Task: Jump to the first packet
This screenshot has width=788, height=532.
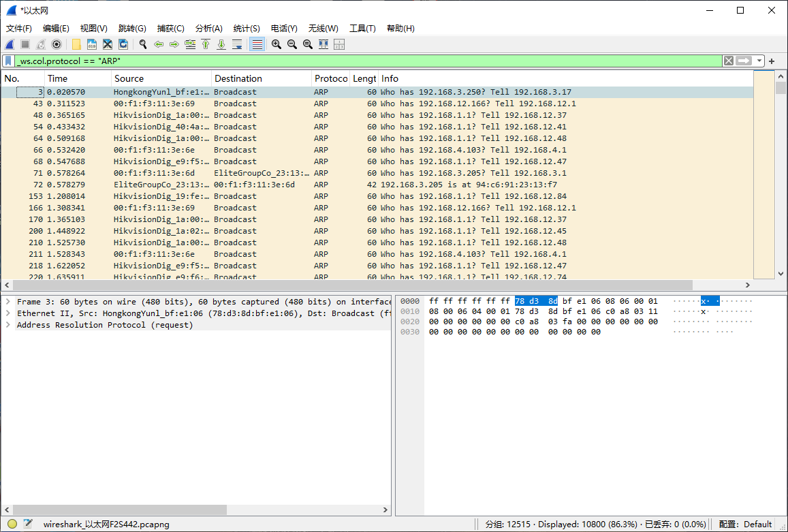Action: (x=206, y=44)
